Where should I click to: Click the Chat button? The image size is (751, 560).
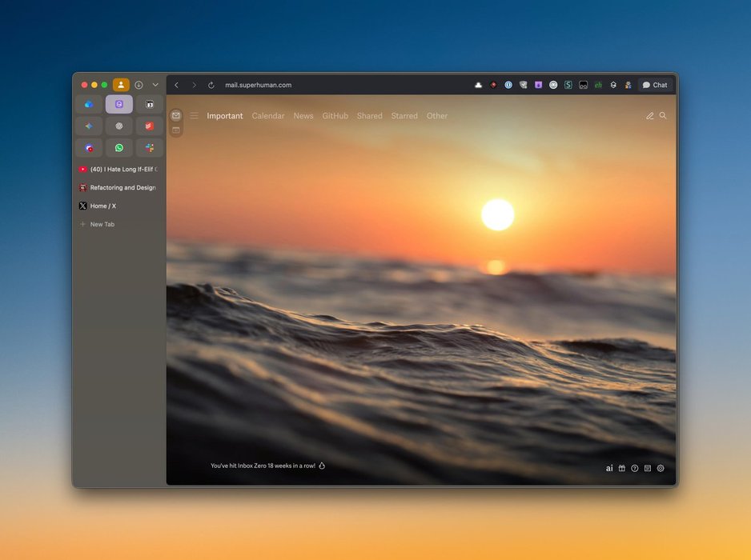point(655,85)
